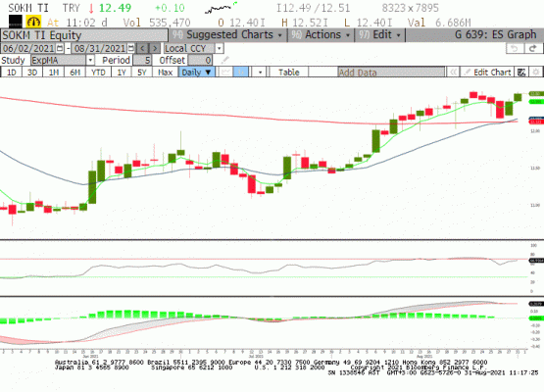This screenshot has width=544, height=392.
Task: Select the 5Y range tab
Action: pyautogui.click(x=142, y=73)
